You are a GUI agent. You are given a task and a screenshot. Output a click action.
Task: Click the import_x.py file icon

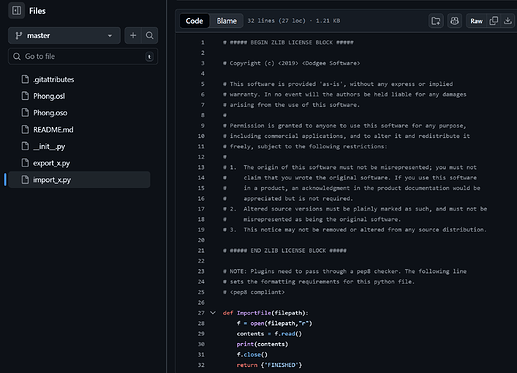click(x=25, y=180)
